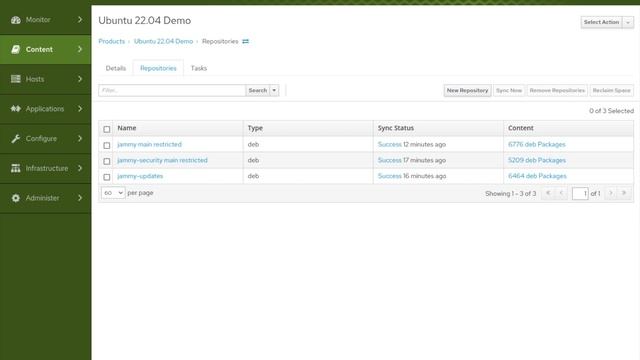Click the Select Action button

[602, 22]
